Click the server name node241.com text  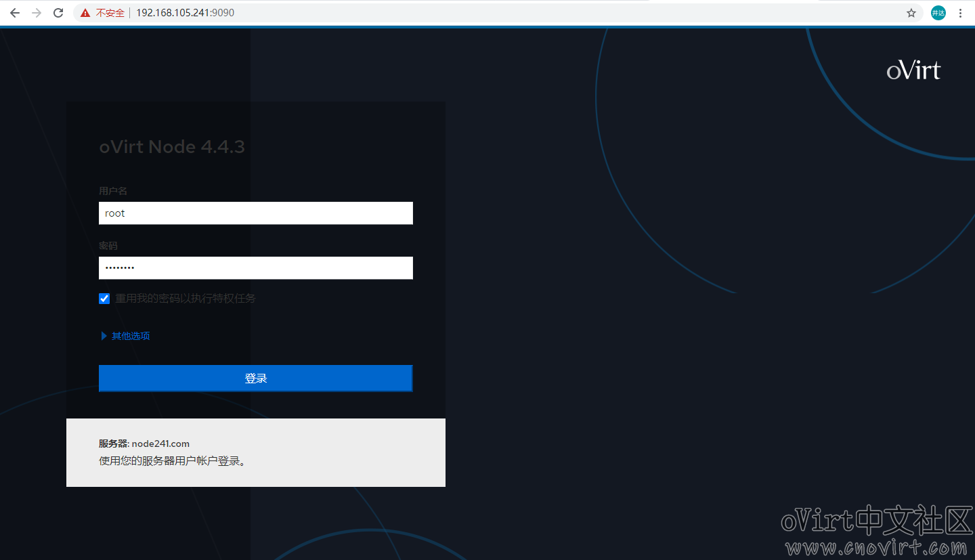point(160,444)
